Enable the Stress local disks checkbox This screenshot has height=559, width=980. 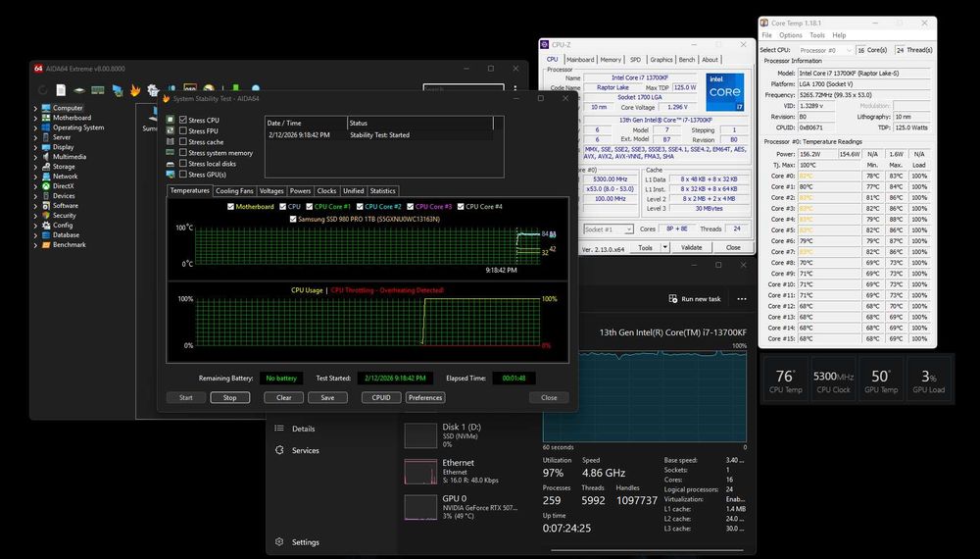183,163
